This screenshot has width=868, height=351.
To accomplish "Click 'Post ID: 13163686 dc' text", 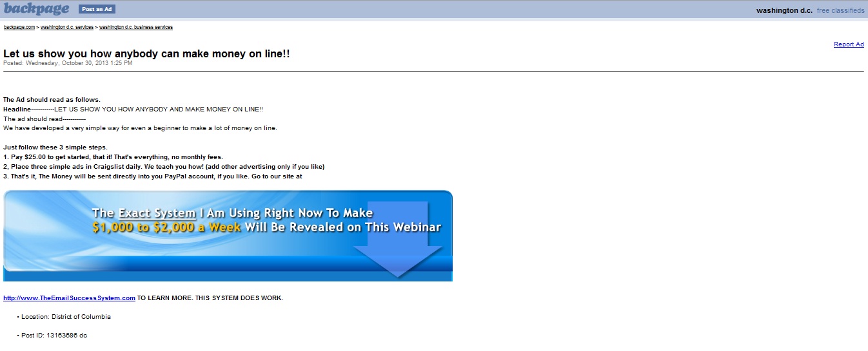I will (x=54, y=336).
